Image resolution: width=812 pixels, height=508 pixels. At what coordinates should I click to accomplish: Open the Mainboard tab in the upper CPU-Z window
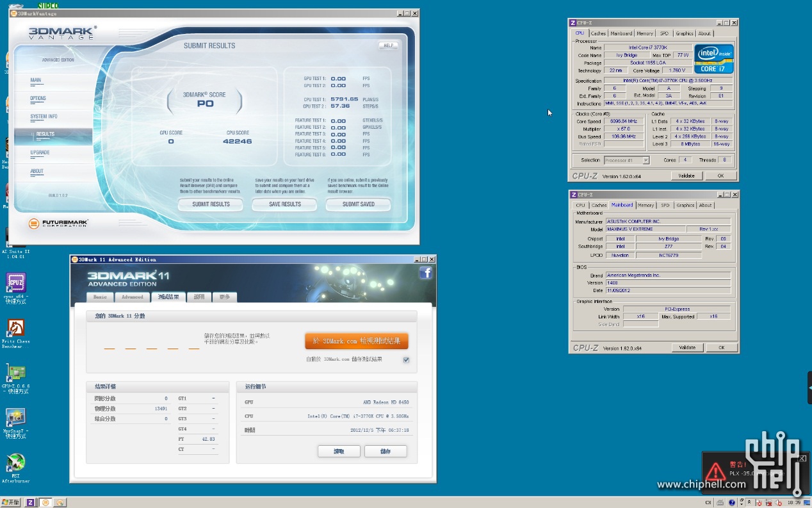pyautogui.click(x=621, y=33)
